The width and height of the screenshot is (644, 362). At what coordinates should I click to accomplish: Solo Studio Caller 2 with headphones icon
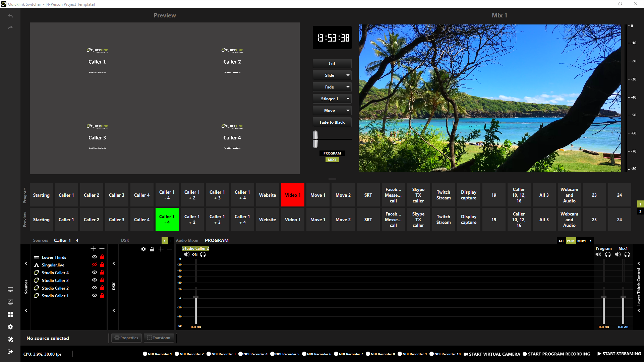point(203,255)
